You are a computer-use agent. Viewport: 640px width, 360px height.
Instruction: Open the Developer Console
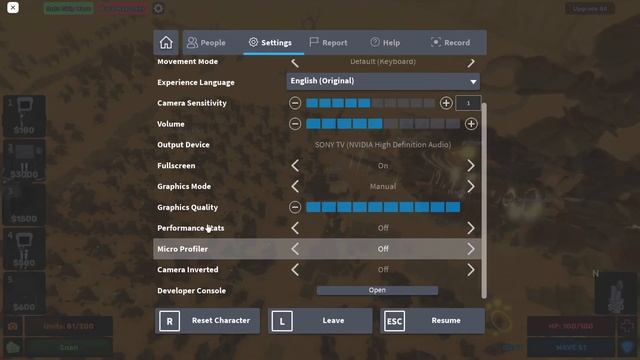click(377, 290)
